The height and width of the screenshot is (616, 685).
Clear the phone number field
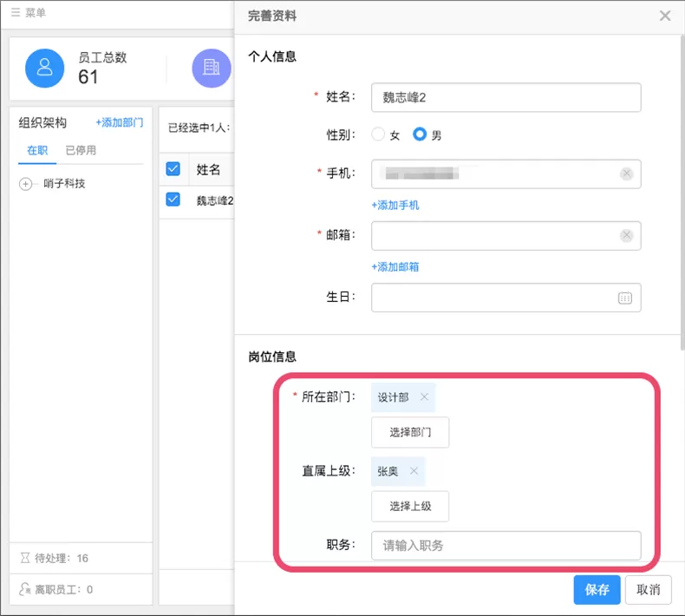(626, 174)
